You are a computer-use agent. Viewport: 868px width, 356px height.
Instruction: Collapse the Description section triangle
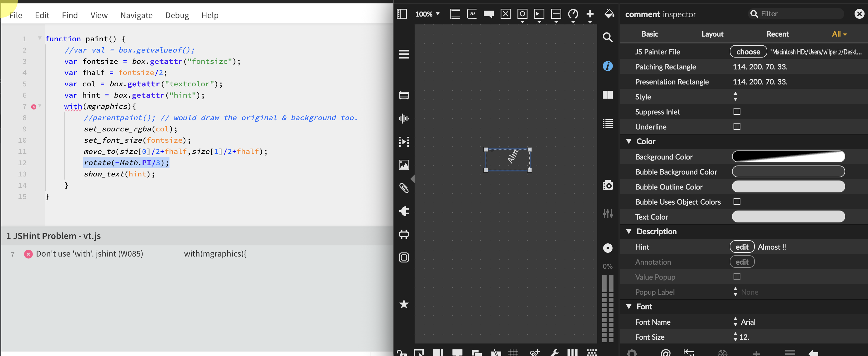628,231
